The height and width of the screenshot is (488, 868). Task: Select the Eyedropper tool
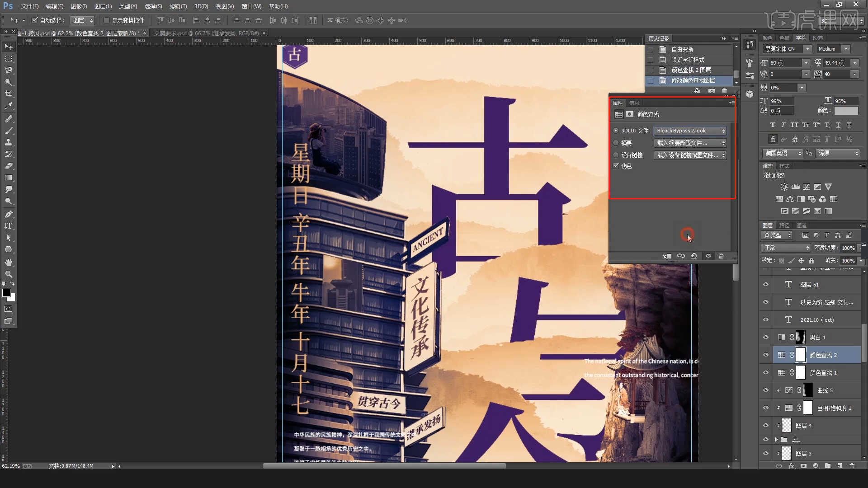click(x=9, y=106)
